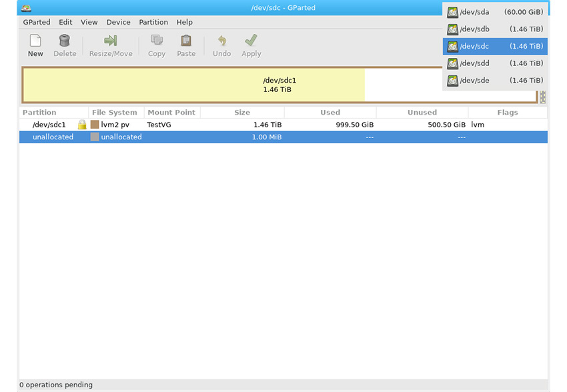This screenshot has height=392, width=567.
Task: Click the Undo arrow icon
Action: pos(221,41)
